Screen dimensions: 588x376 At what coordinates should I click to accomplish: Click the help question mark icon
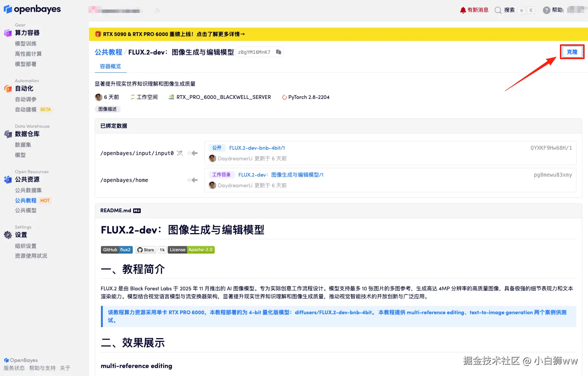coord(546,10)
